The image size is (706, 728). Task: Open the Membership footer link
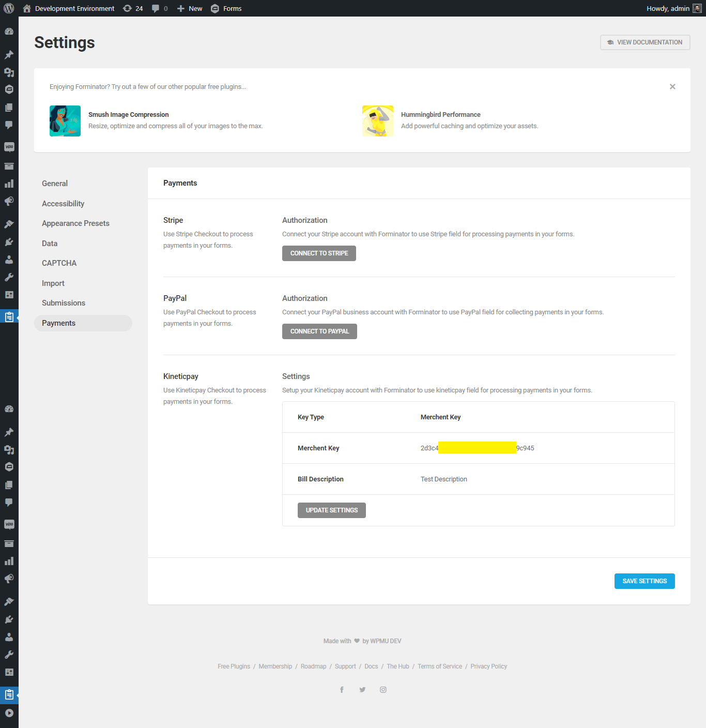click(275, 666)
